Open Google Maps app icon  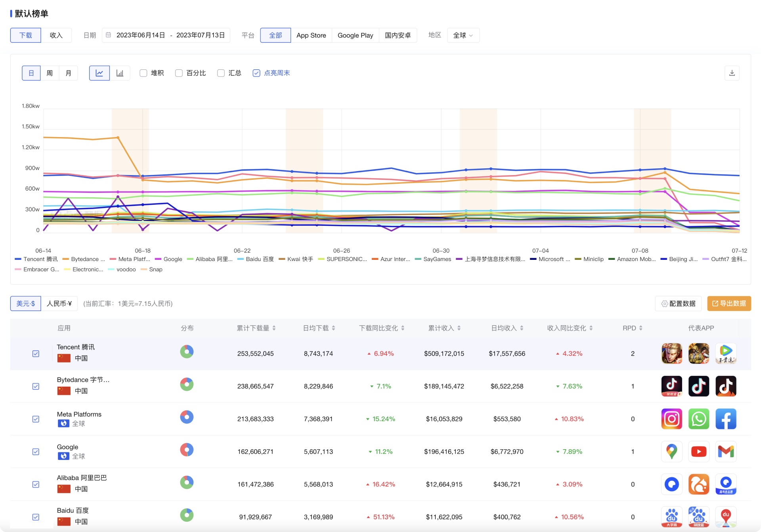[x=671, y=452]
